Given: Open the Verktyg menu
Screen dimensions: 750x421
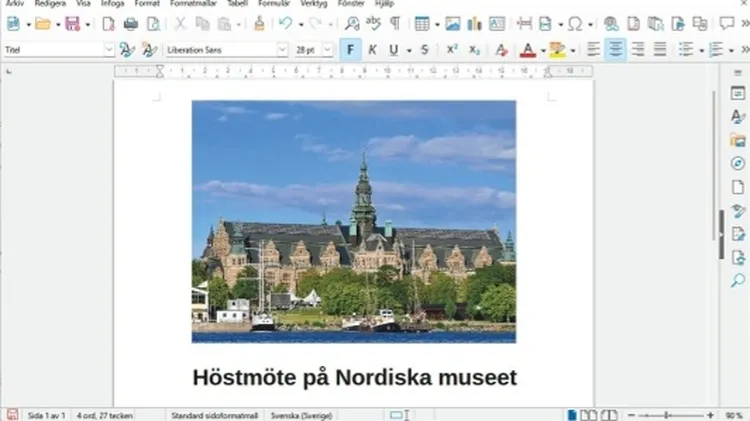Looking at the screenshot, I should pyautogui.click(x=313, y=4).
